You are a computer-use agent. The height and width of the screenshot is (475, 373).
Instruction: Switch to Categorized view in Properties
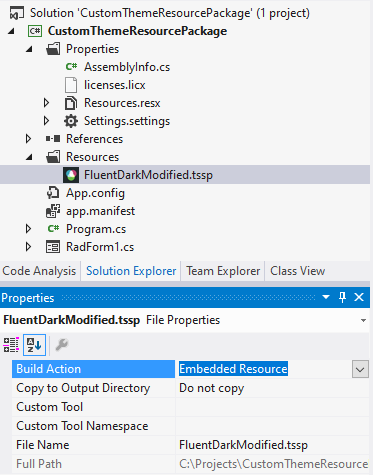point(11,345)
